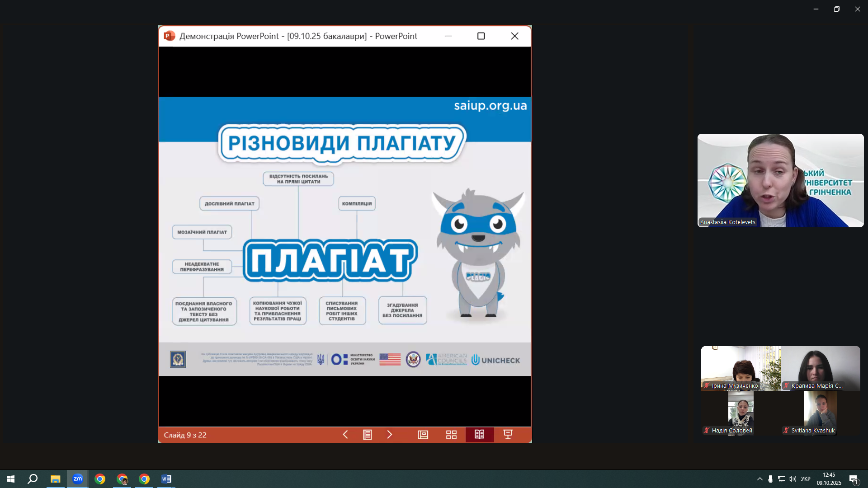Open the Start menu
Image resolution: width=868 pixels, height=488 pixels.
tap(10, 479)
